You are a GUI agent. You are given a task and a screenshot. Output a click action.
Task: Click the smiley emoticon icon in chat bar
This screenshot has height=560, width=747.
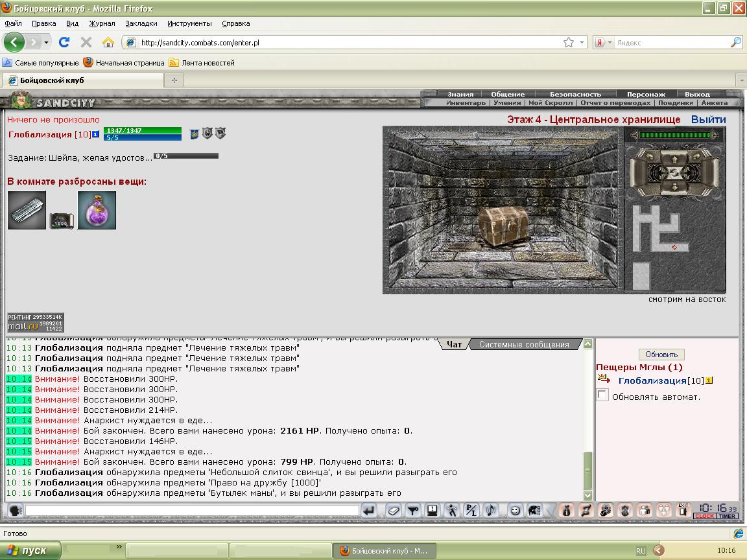[515, 511]
